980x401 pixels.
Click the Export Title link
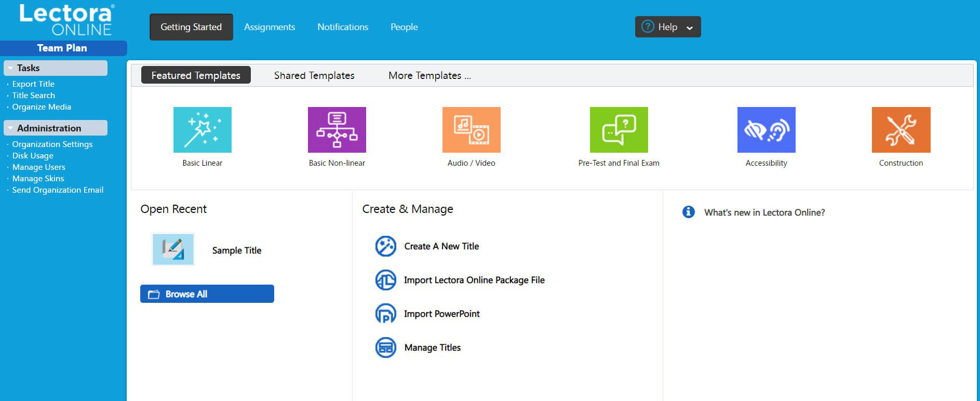(33, 84)
